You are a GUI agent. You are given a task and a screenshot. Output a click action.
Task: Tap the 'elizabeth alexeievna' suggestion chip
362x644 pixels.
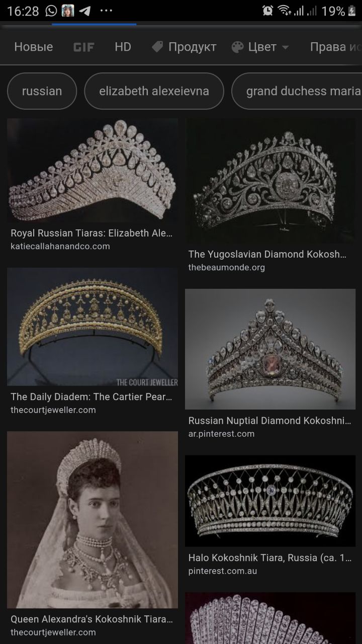[x=154, y=91]
